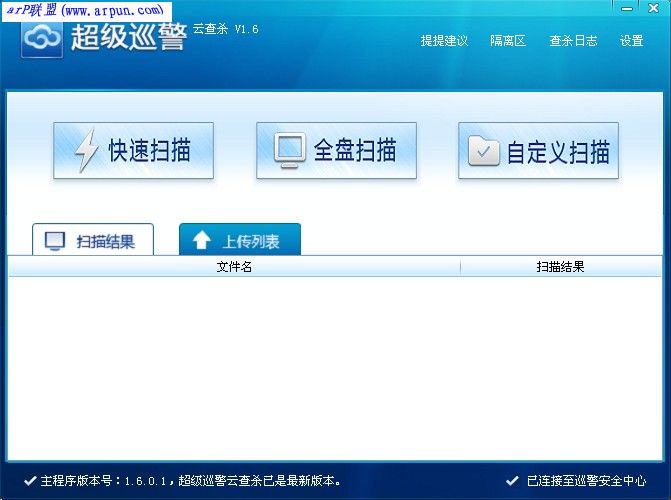Click the folder checkmark icon on 自定义扫描

(484, 151)
